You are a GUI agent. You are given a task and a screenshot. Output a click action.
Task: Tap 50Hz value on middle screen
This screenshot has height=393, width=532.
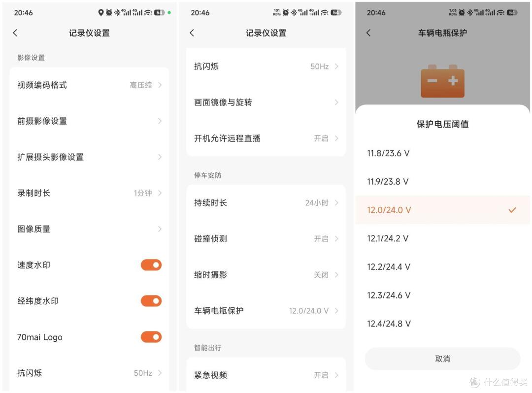click(320, 66)
